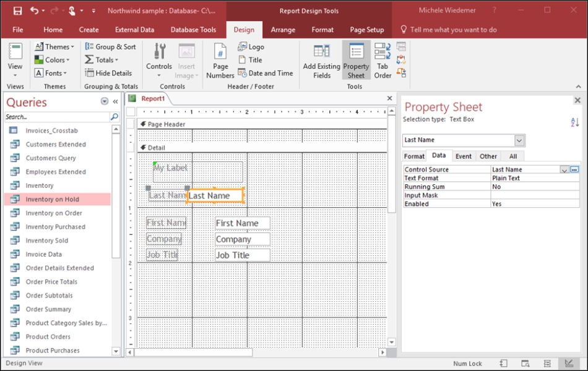Select the Company text box control
This screenshot has height=371, width=588.
(242, 239)
